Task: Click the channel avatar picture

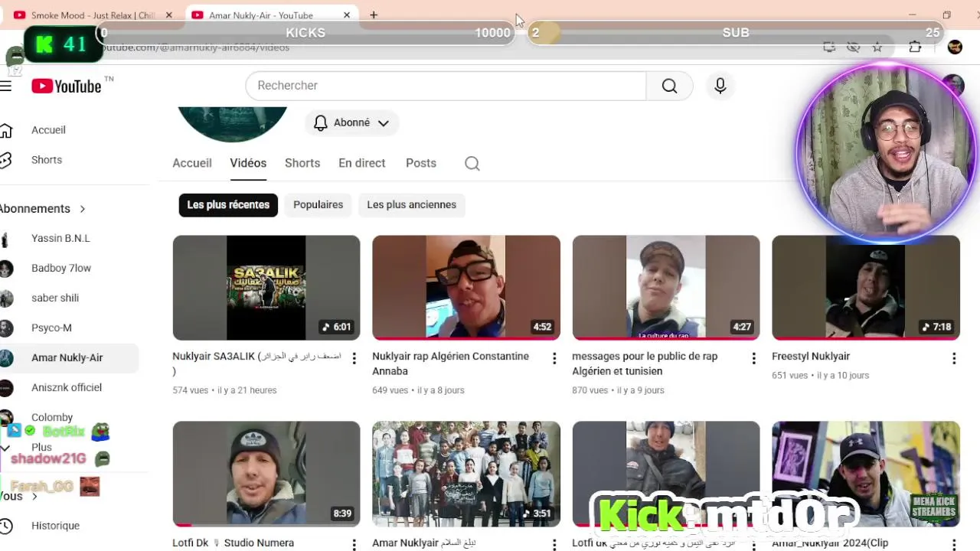Action: point(232,124)
